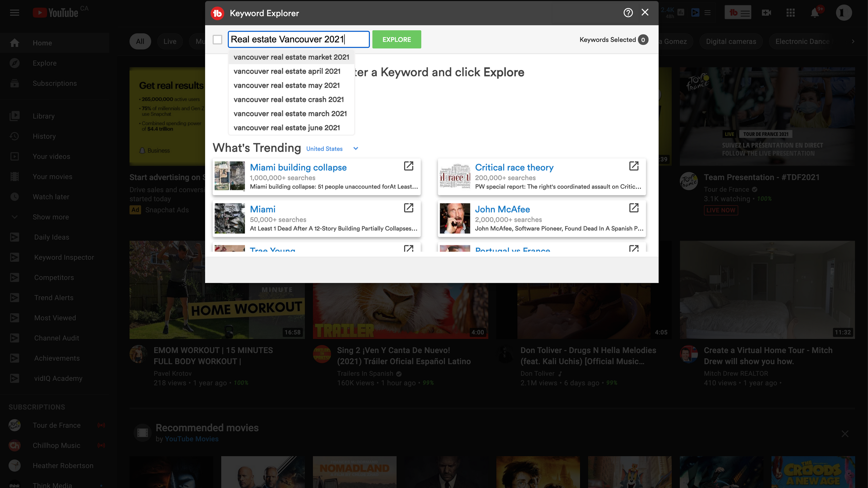Click the John McAfee thumbnail image
This screenshot has width=868, height=488.
coord(455,218)
